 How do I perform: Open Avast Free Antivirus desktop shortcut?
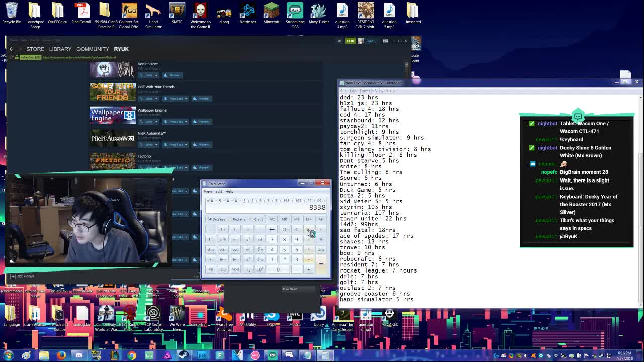coord(224,320)
